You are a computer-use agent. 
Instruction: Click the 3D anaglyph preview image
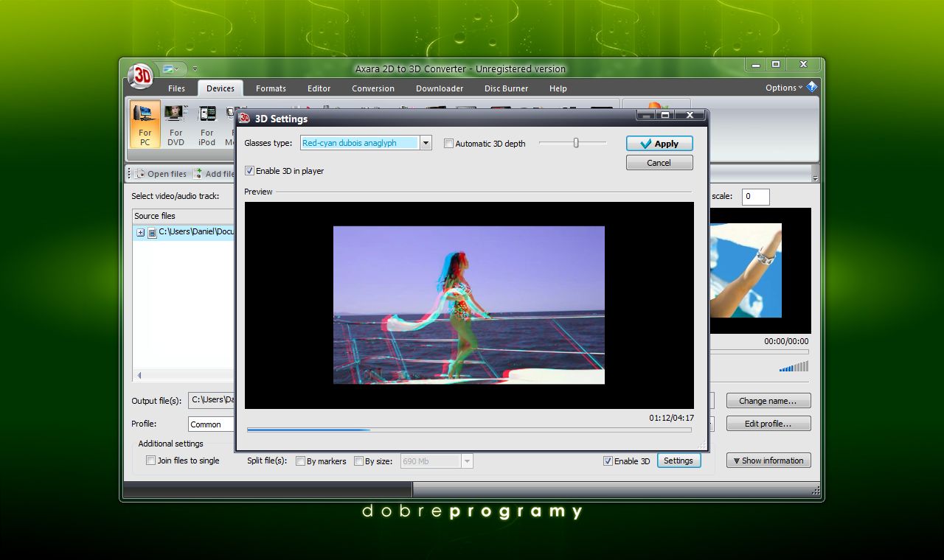pyautogui.click(x=469, y=305)
